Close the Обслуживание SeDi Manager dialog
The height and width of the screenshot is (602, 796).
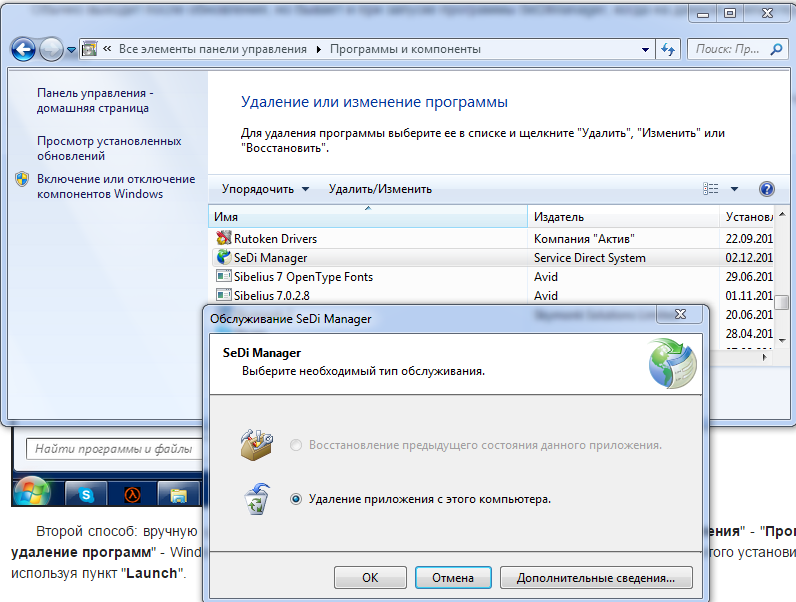[x=680, y=314]
